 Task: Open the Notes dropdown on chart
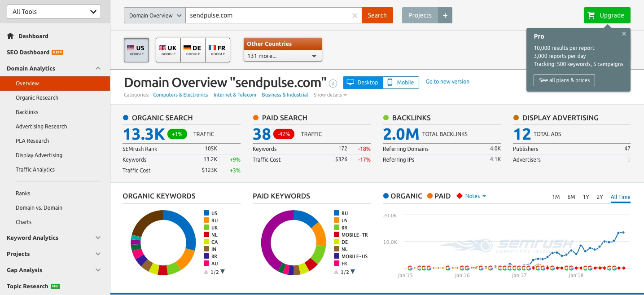475,196
